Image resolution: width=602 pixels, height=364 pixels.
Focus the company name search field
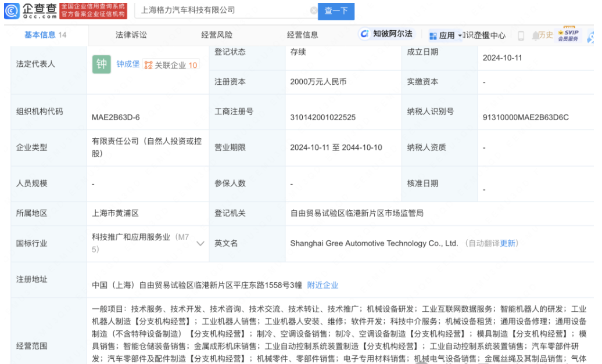[225, 10]
